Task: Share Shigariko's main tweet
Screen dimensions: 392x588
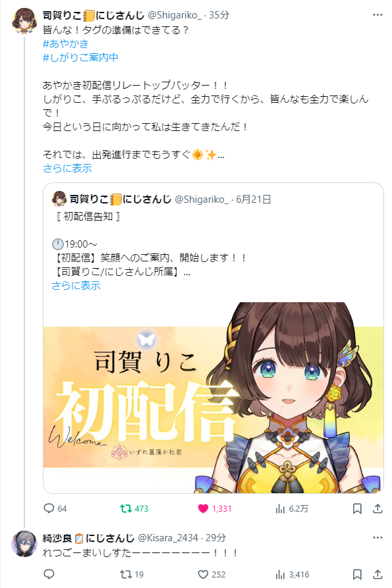Action: pyautogui.click(x=378, y=508)
